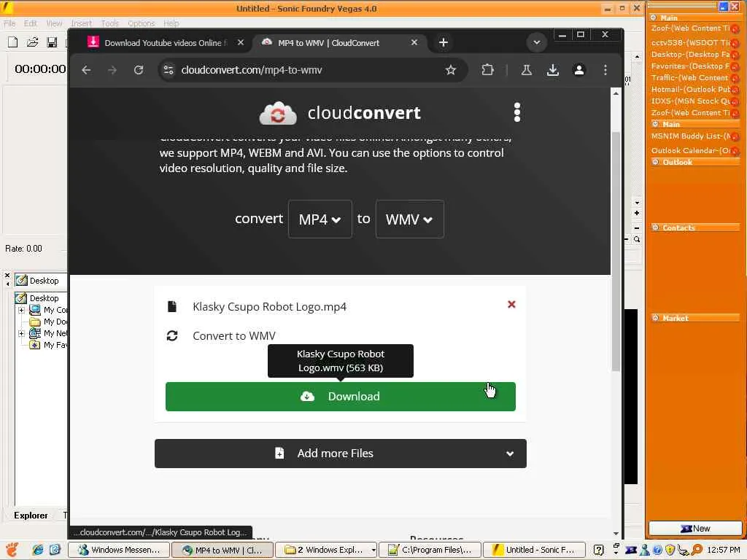The height and width of the screenshot is (560, 747).
Task: Open the WMV target format dropdown
Action: (410, 219)
